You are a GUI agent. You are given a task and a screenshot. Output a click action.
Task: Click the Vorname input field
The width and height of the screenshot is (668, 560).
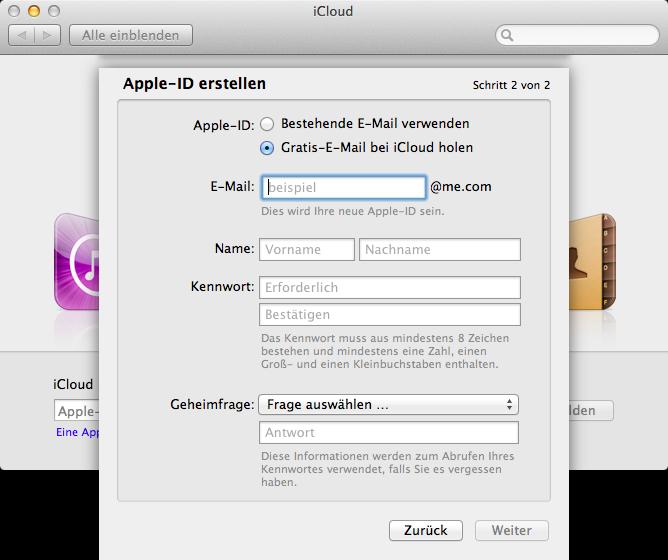click(307, 249)
